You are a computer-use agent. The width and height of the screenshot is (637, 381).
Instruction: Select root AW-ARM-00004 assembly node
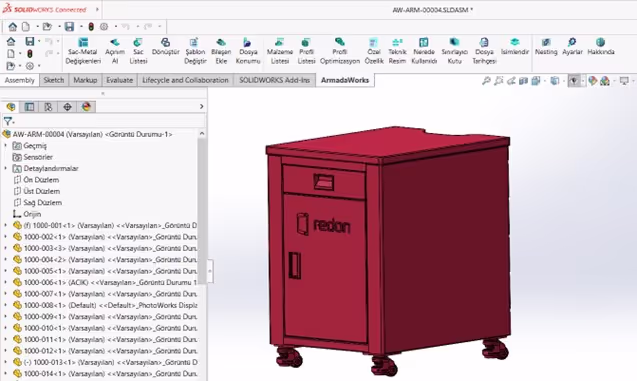coord(87,134)
